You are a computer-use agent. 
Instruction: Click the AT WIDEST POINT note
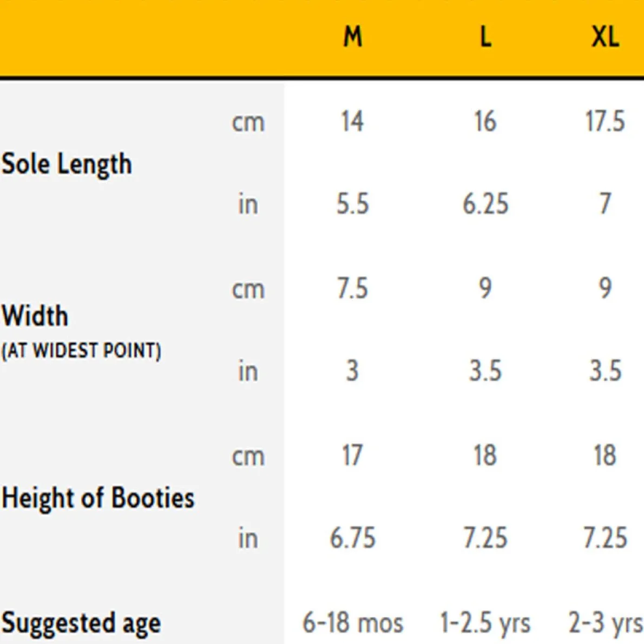click(x=81, y=351)
